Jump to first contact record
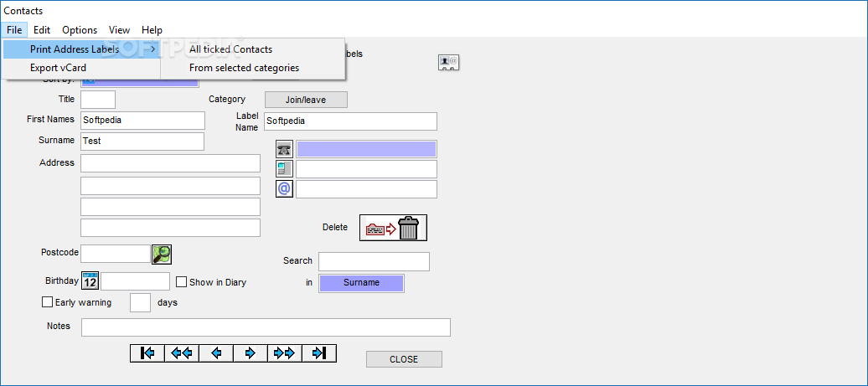The image size is (868, 386). (147, 353)
